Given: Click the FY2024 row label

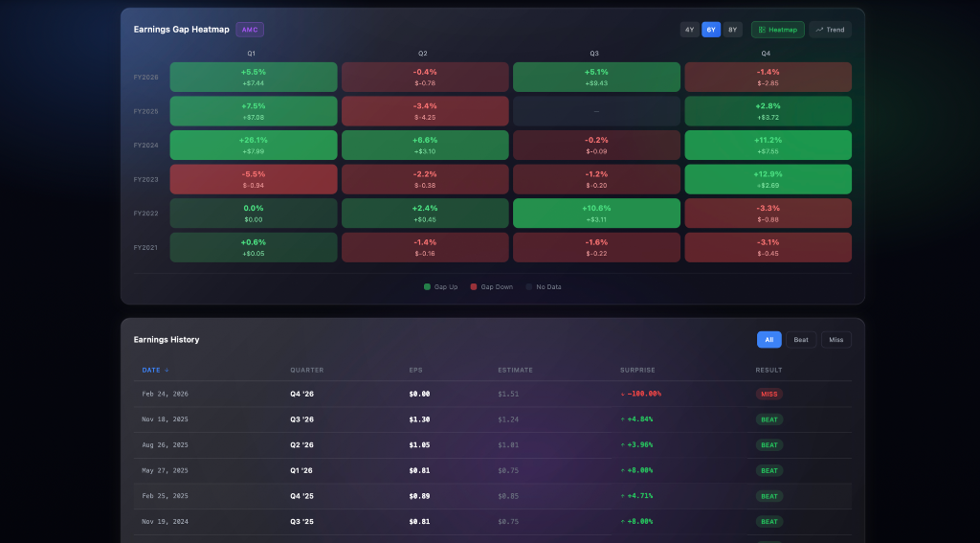Looking at the screenshot, I should coord(145,146).
